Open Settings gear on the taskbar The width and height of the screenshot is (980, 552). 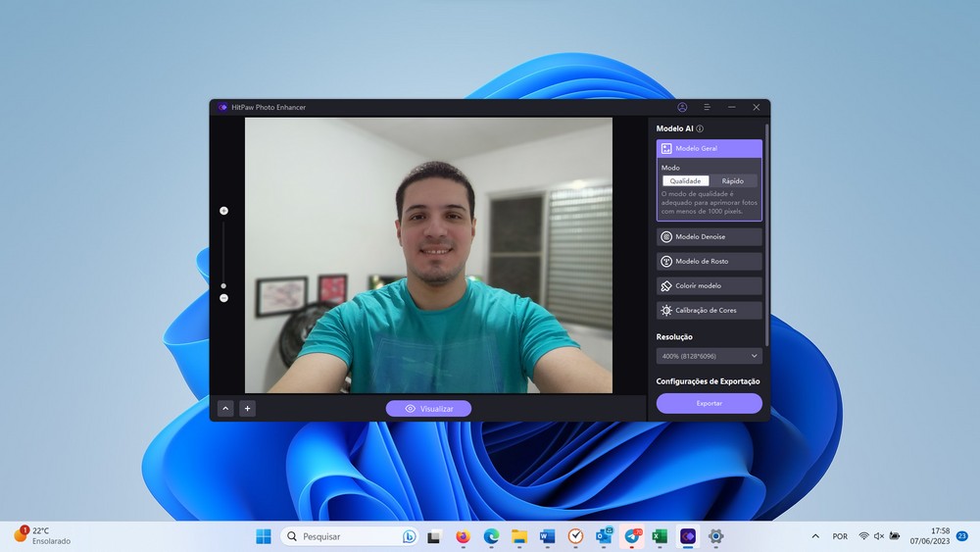716,536
